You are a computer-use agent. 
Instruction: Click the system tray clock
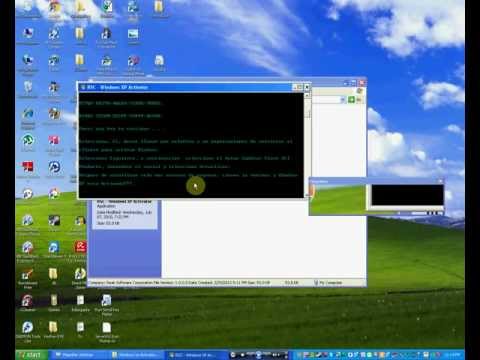[453, 355]
